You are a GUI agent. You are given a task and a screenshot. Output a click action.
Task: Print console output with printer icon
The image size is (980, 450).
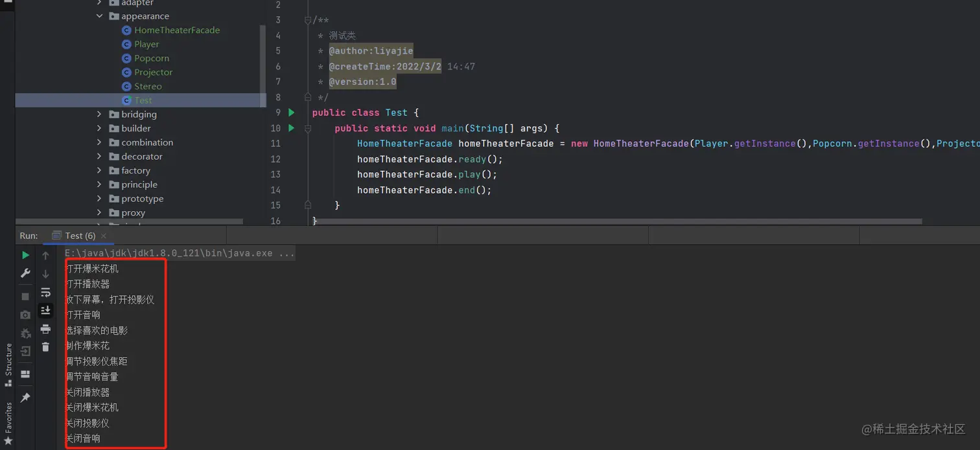click(45, 330)
